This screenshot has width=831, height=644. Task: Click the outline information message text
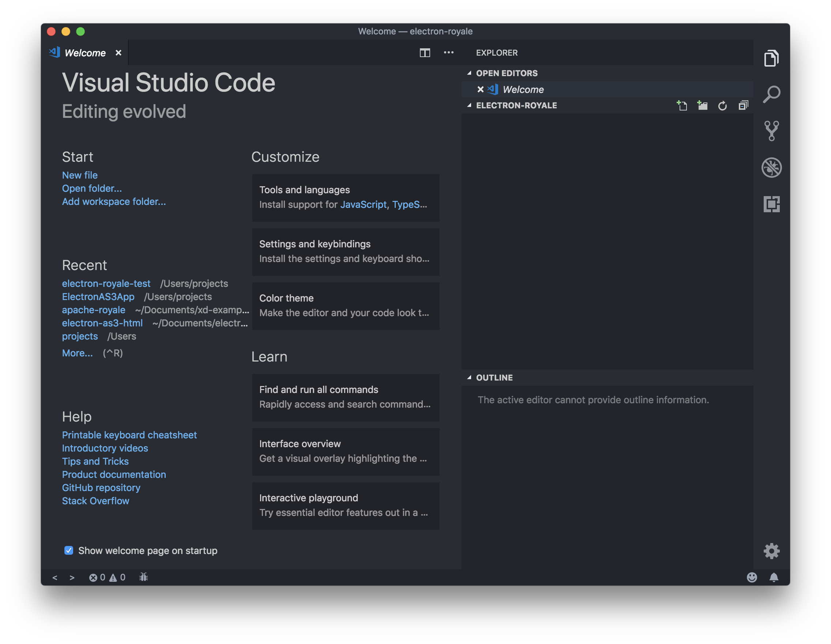(593, 400)
